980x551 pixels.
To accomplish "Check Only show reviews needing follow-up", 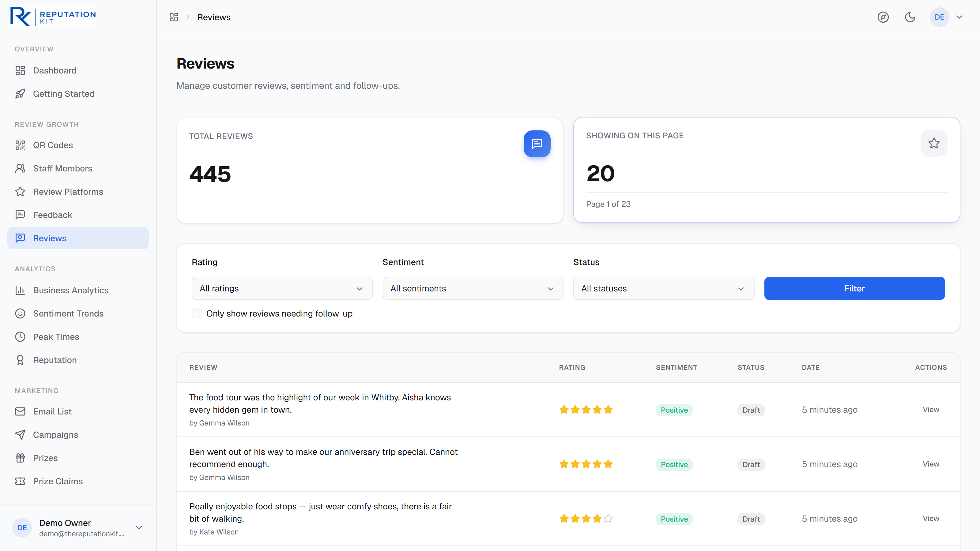I will coord(196,313).
